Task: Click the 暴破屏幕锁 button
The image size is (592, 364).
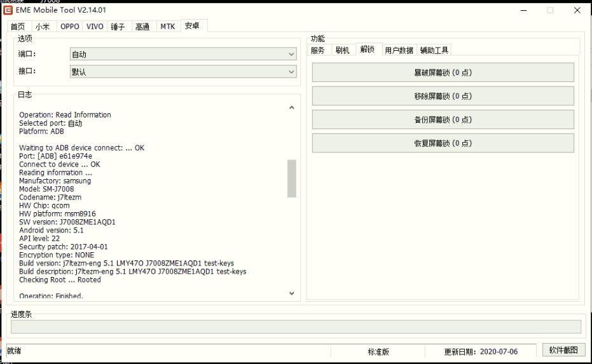Action: click(x=443, y=72)
